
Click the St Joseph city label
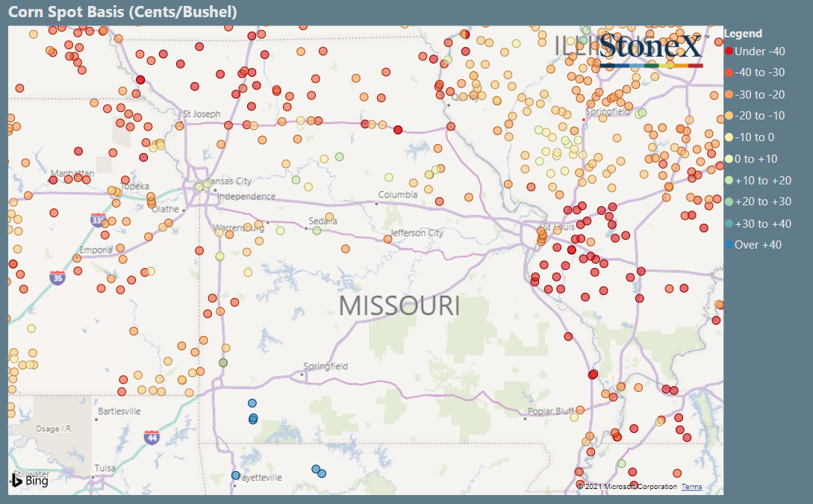coord(202,113)
